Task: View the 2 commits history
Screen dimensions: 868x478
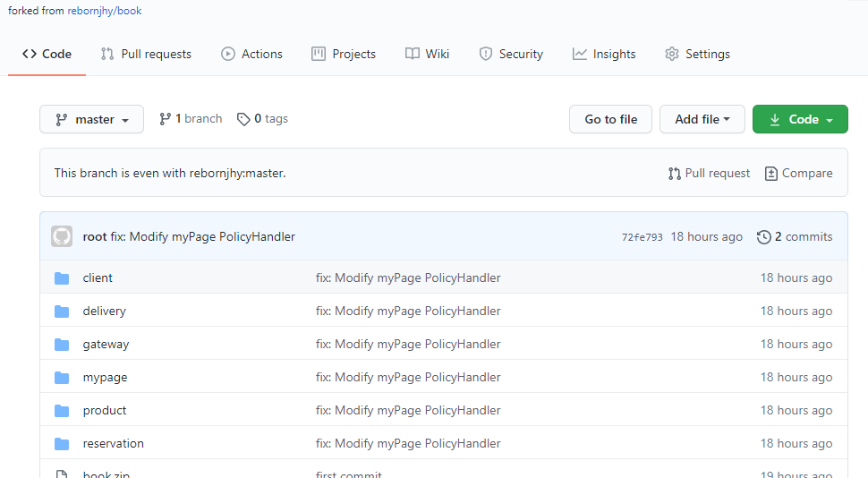Action: click(x=795, y=236)
